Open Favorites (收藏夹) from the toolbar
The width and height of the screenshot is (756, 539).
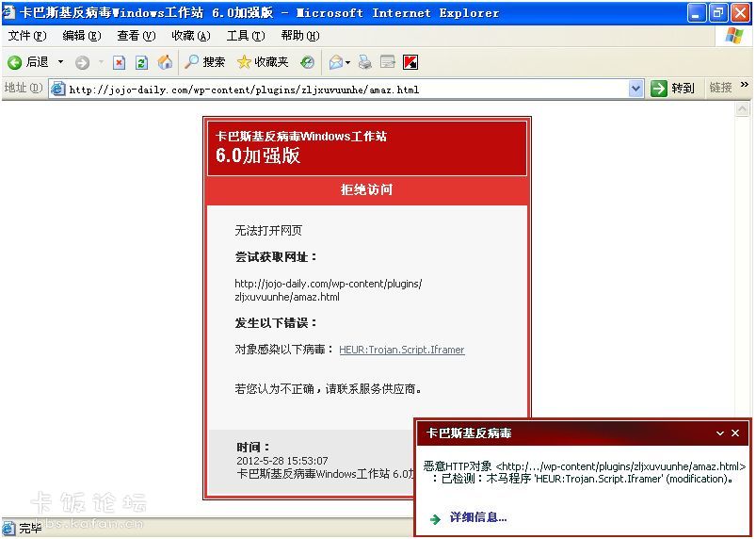[263, 62]
